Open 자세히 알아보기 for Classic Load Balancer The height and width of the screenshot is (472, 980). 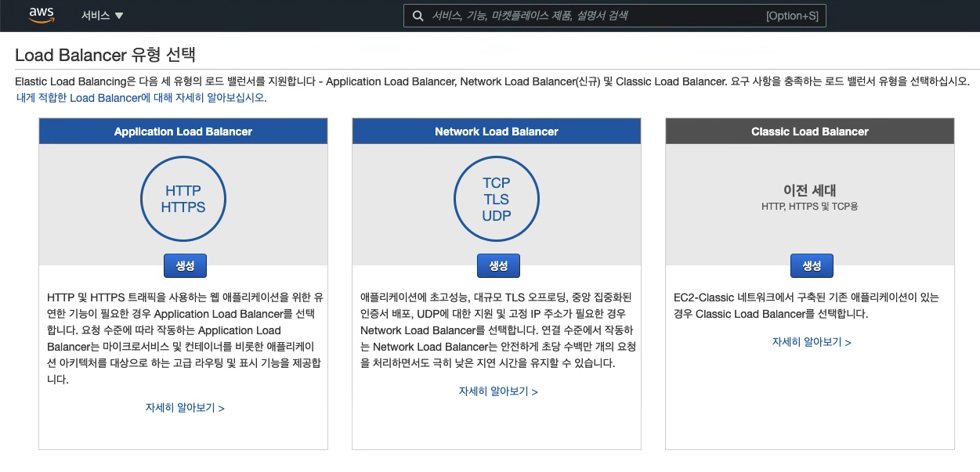pos(812,342)
